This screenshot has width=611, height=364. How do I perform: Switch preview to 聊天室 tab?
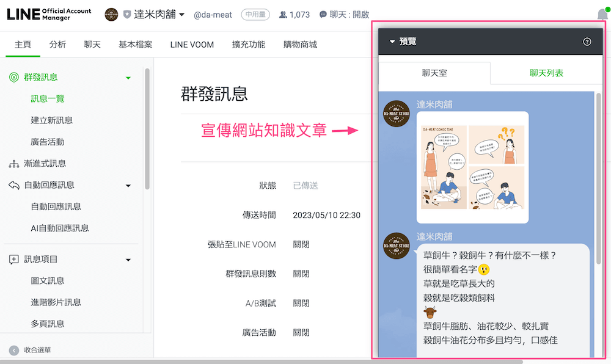point(434,73)
